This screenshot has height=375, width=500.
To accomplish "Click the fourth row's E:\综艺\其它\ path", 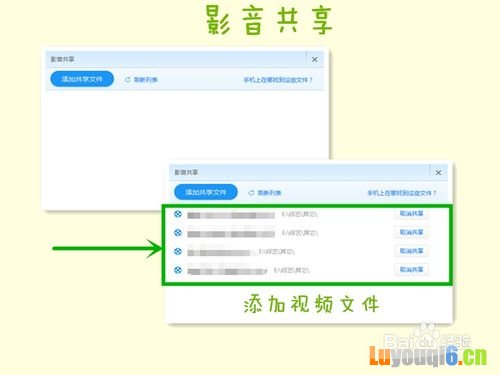I will 292,270.
